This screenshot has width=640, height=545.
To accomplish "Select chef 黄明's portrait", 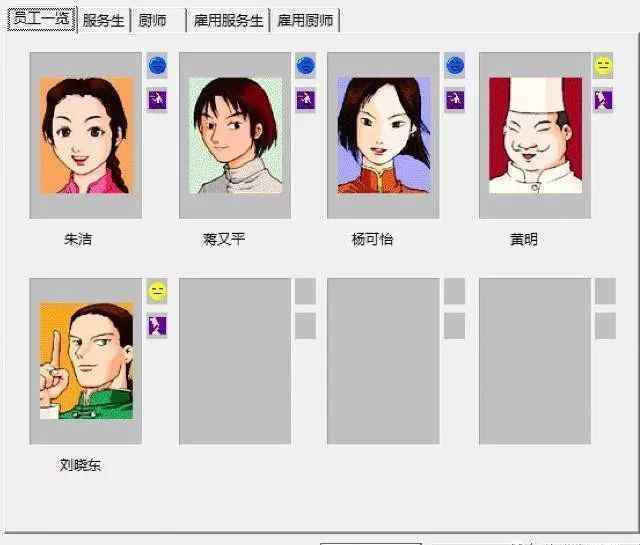I will [x=535, y=135].
